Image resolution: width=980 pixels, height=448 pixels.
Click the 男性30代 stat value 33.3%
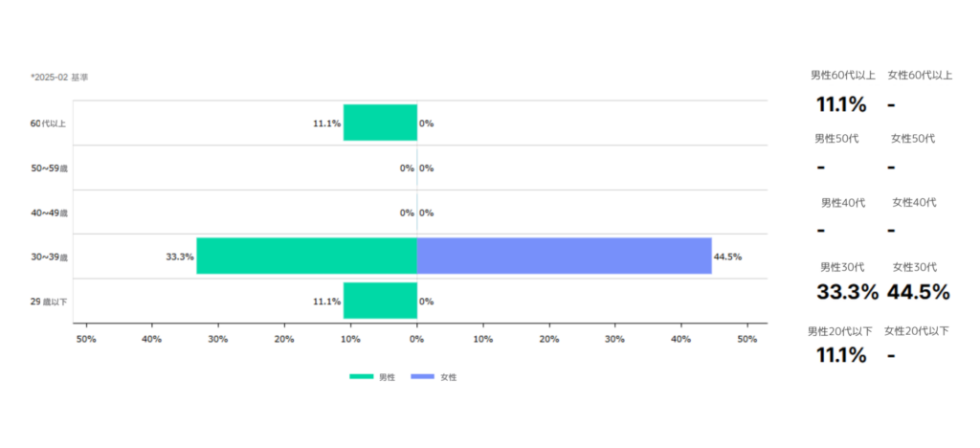(847, 292)
